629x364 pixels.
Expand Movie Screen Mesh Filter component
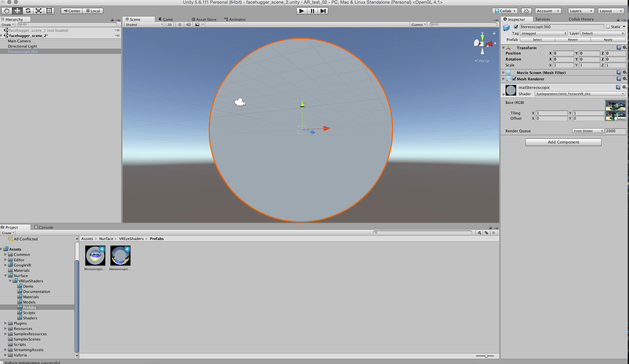tap(504, 72)
